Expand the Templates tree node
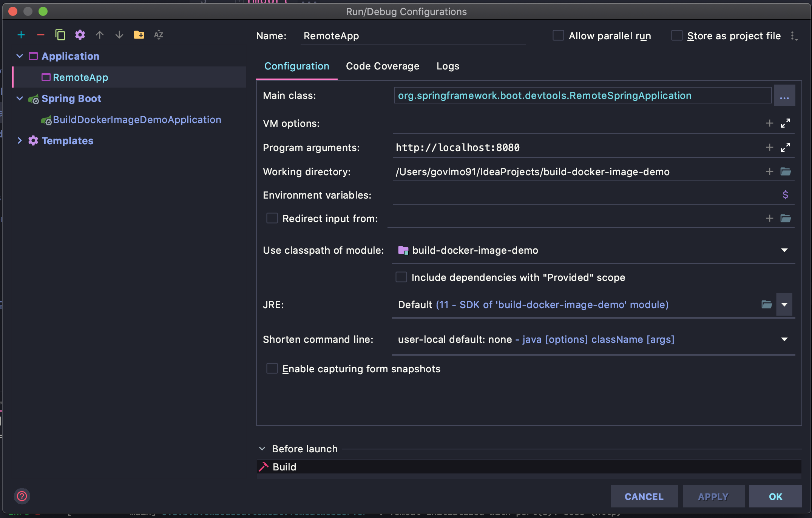This screenshot has width=812, height=518. (20, 141)
